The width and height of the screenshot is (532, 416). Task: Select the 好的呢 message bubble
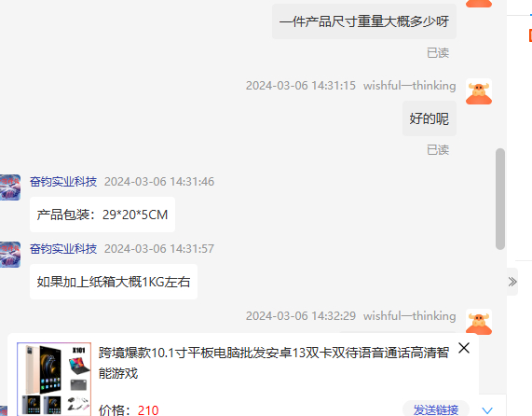click(430, 118)
